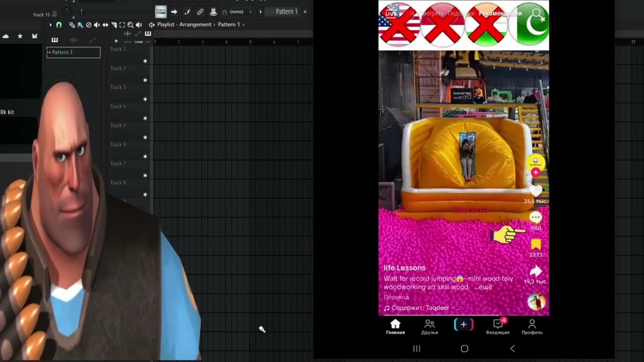Viewport: 644px width, 362px height.
Task: Select the playlist Paint brush tool
Action: click(x=80, y=25)
